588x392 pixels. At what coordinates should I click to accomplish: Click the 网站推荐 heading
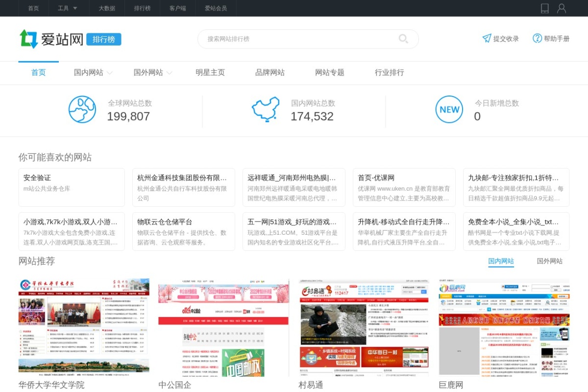pyautogui.click(x=37, y=261)
